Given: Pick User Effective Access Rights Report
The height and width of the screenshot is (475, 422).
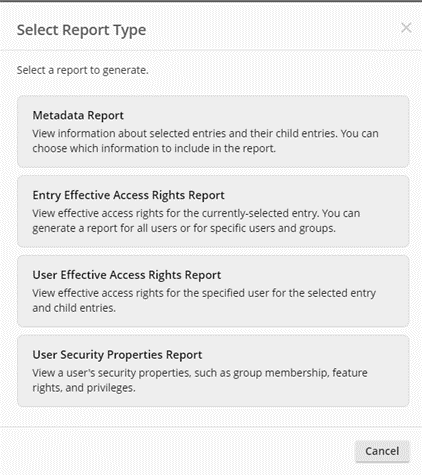Looking at the screenshot, I should pyautogui.click(x=213, y=291).
